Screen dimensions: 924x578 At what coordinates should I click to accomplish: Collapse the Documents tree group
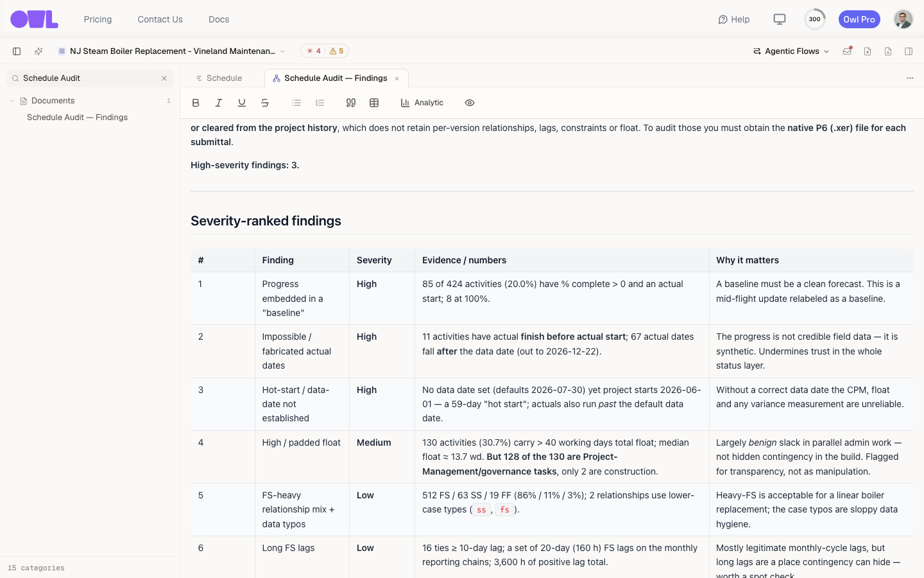(x=12, y=101)
